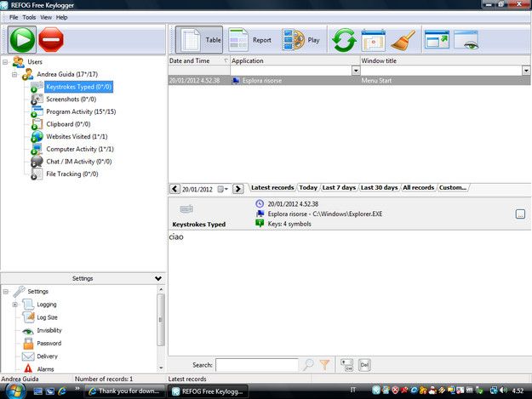Click the window with arrow toolbar icon
This screenshot has width=532, height=399.
(437, 39)
